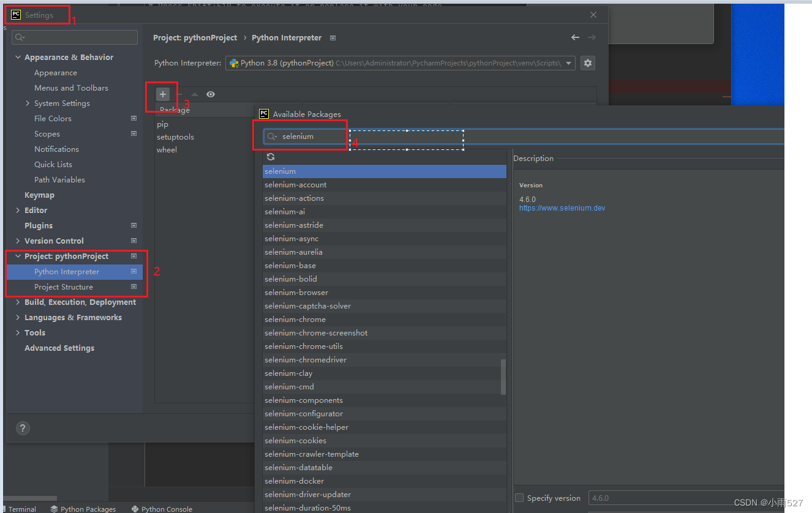Expand the Tools section
The width and height of the screenshot is (812, 513).
tap(18, 332)
